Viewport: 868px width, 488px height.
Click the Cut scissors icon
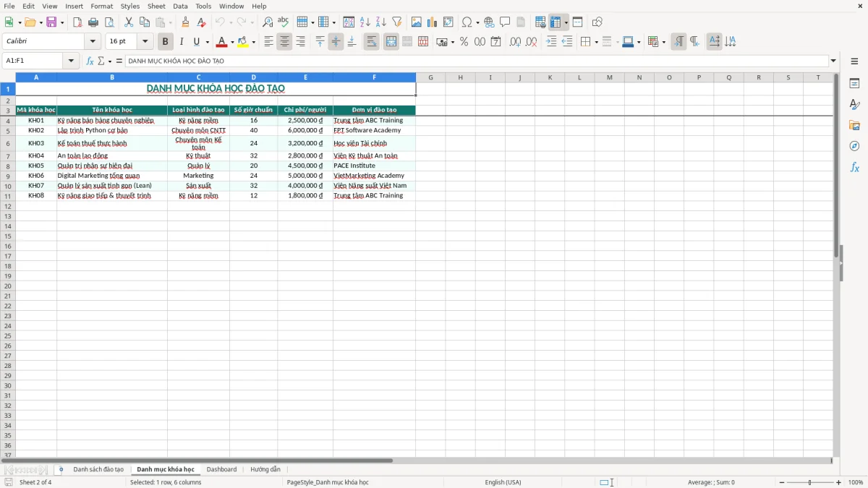[129, 22]
